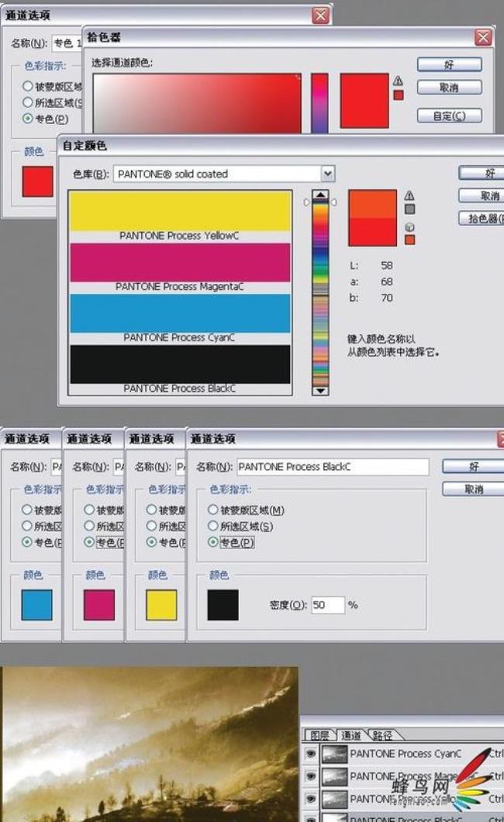Select 被蒙版区域 radio in top 通道选项 dialog
This screenshot has width=504, height=822.
pyautogui.click(x=28, y=85)
